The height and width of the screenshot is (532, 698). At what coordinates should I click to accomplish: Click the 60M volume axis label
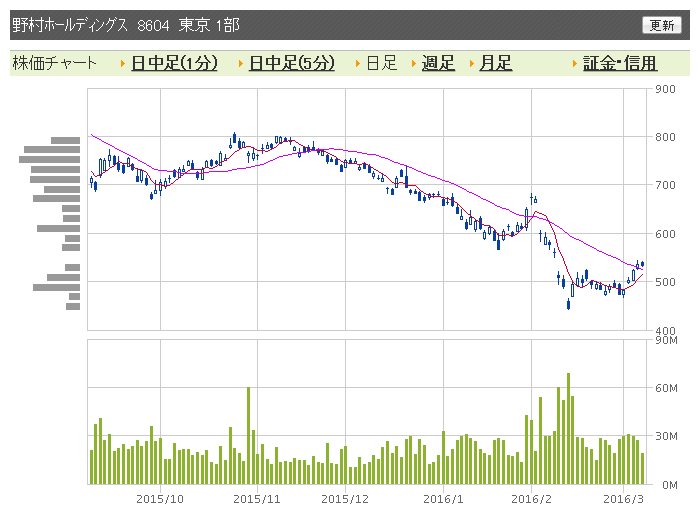click(x=666, y=388)
